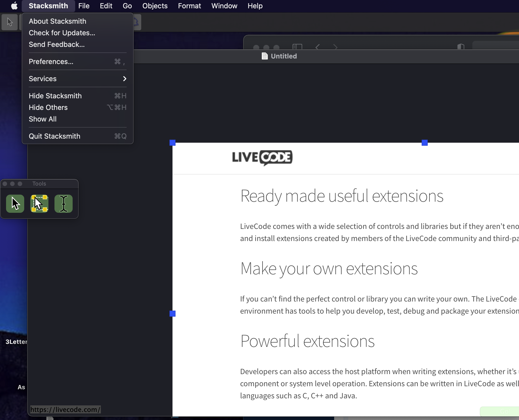Select the Insert Text tool
The height and width of the screenshot is (420, 519).
[x=64, y=204]
